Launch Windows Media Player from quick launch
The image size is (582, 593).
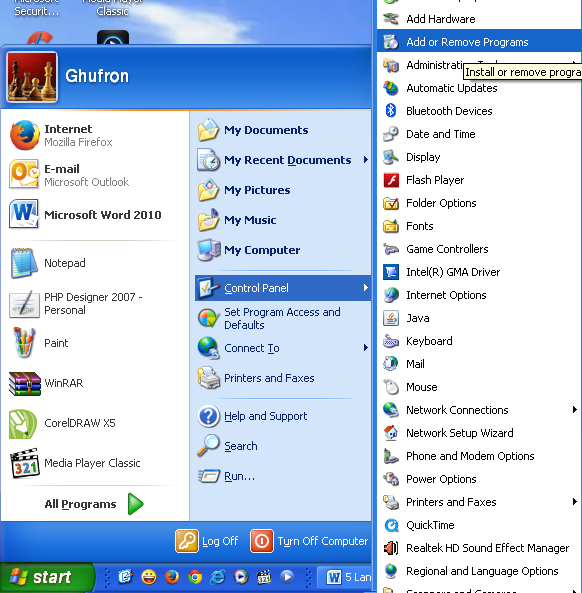(241, 577)
